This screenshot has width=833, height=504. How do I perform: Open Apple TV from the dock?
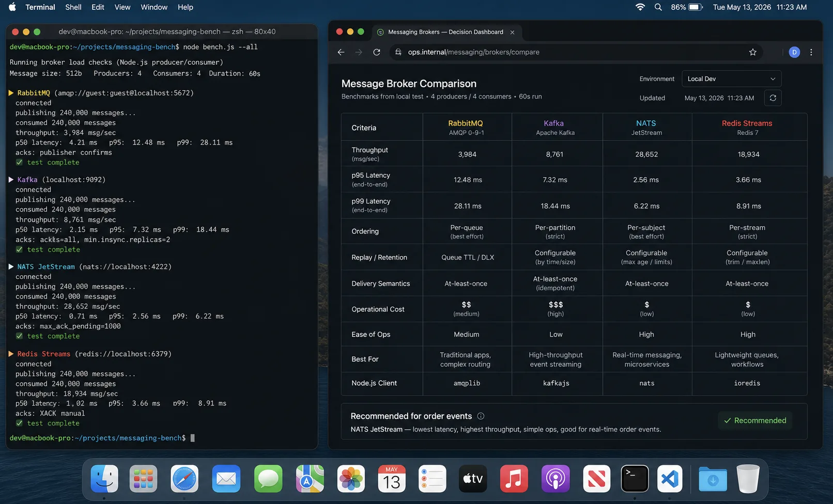(x=473, y=478)
